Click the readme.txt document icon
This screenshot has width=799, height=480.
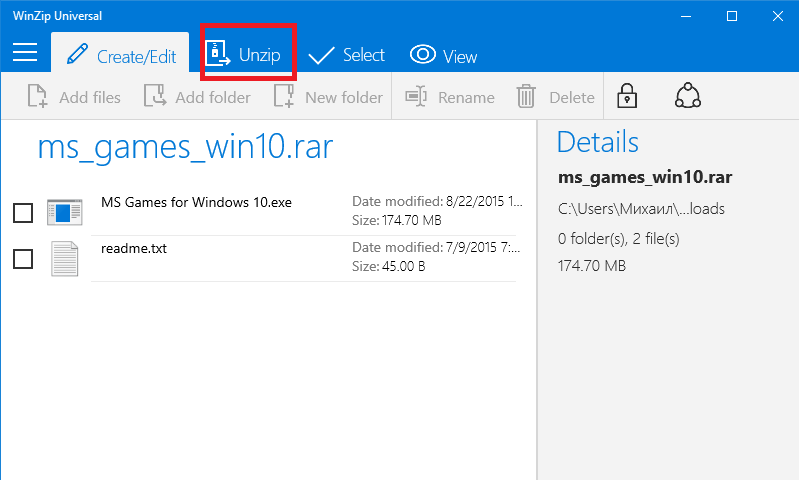point(65,259)
